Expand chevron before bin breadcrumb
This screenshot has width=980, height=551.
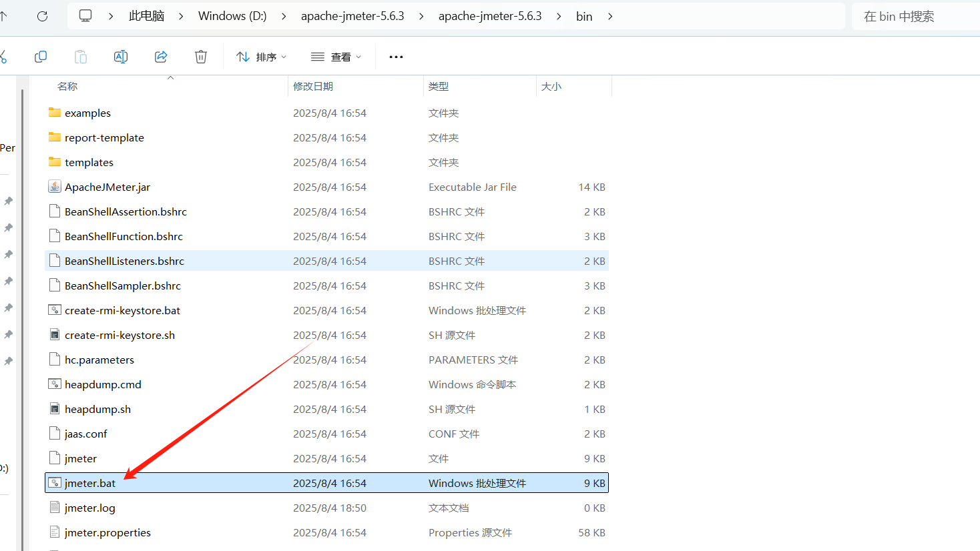click(x=559, y=16)
